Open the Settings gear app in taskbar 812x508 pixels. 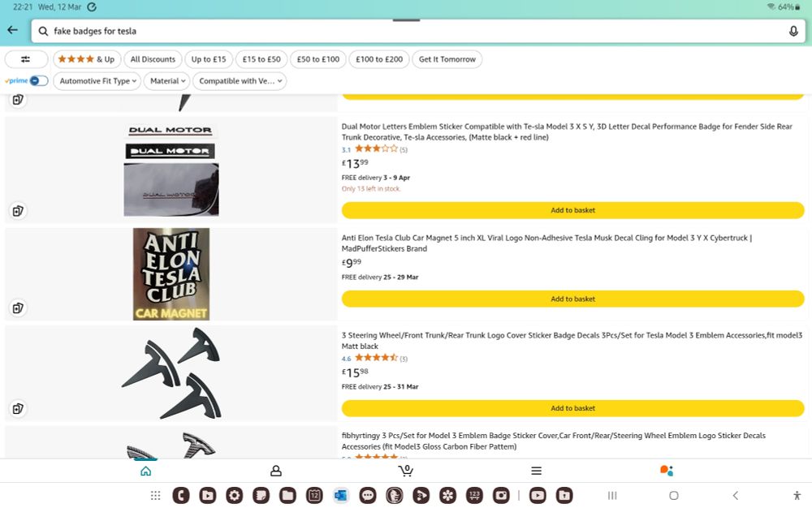coord(234,496)
